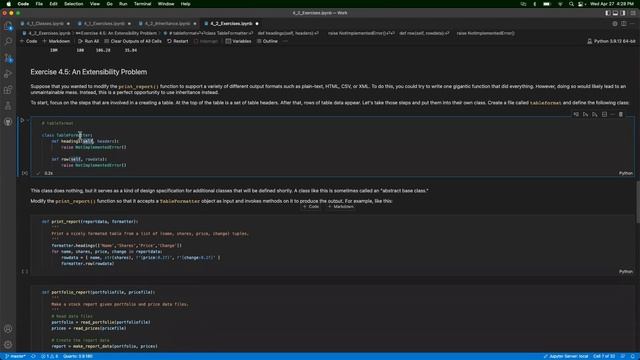640x360 pixels.
Task: Toggle the secondary side bar visibility
Action: [623, 13]
